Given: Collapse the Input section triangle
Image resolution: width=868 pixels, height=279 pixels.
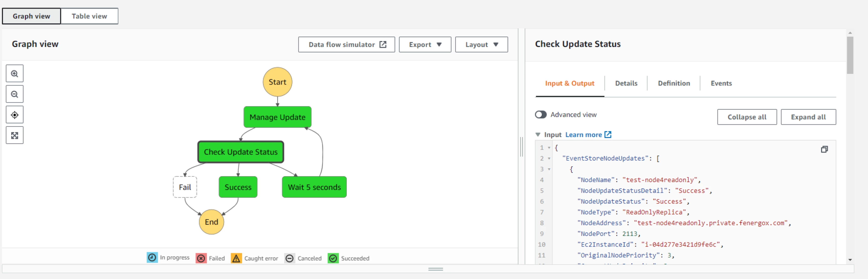Looking at the screenshot, I should pos(538,135).
